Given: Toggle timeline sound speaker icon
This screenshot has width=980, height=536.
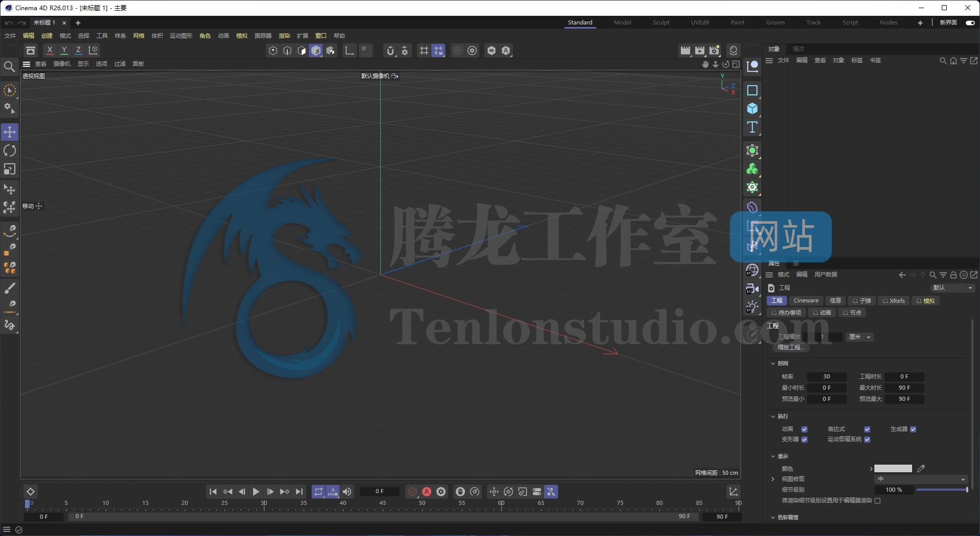Looking at the screenshot, I should [x=347, y=492].
